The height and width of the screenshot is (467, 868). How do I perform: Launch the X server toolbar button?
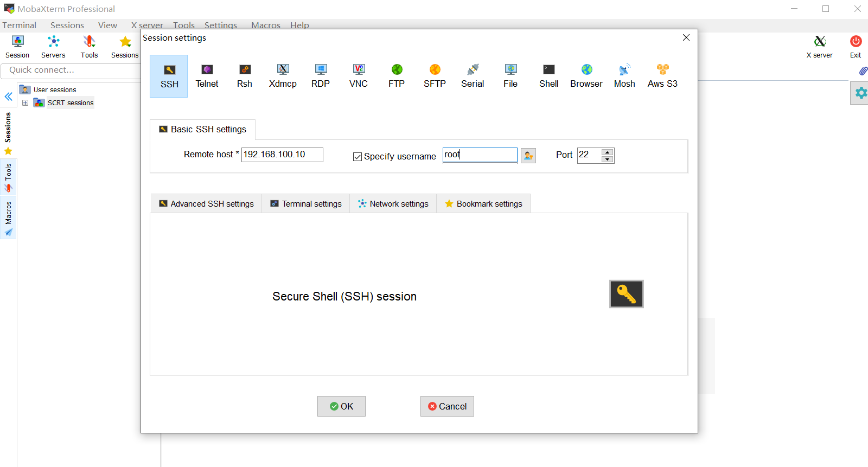point(819,47)
